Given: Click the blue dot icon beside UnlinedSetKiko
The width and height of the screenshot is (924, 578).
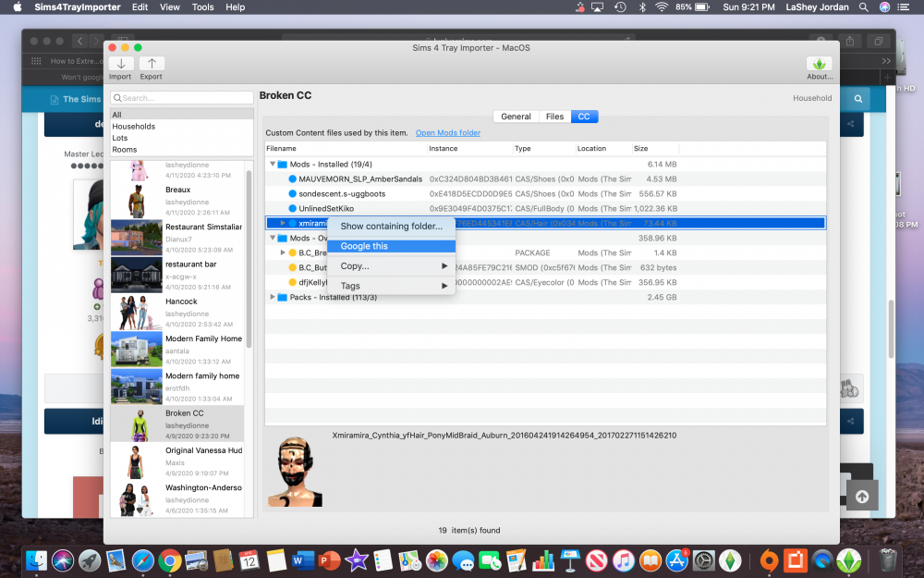Looking at the screenshot, I should coord(292,208).
